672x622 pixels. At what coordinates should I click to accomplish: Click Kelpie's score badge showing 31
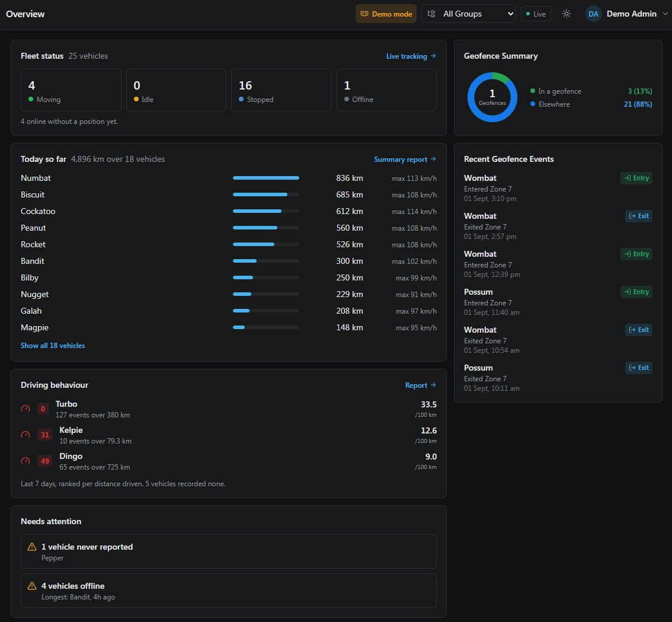(x=44, y=435)
